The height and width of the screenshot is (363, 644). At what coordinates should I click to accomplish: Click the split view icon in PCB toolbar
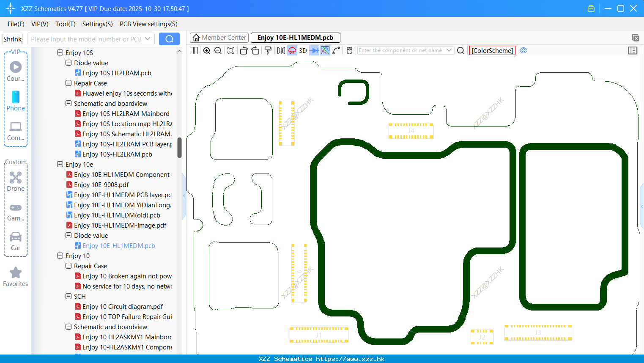(194, 50)
